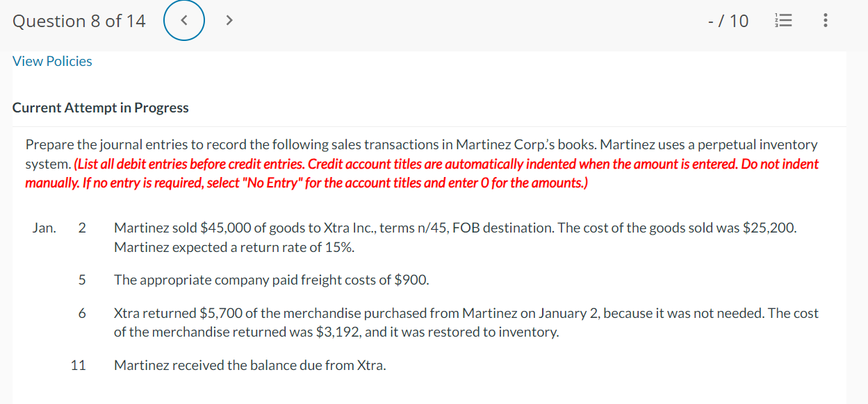The width and height of the screenshot is (868, 404).
Task: Click the Xtra returned $5,700 merchandise transaction
Action: 466,323
